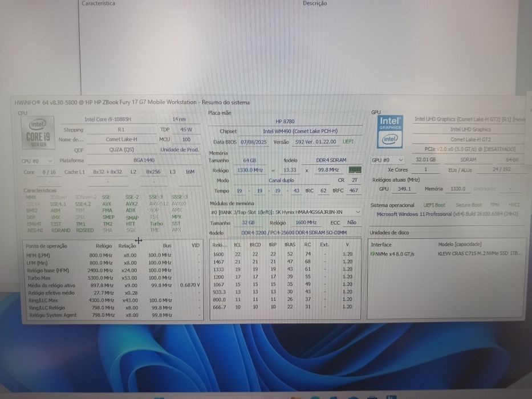
Task: Select the NVMe x4 8.0 GT/s interface entry
Action: [x=395, y=254]
